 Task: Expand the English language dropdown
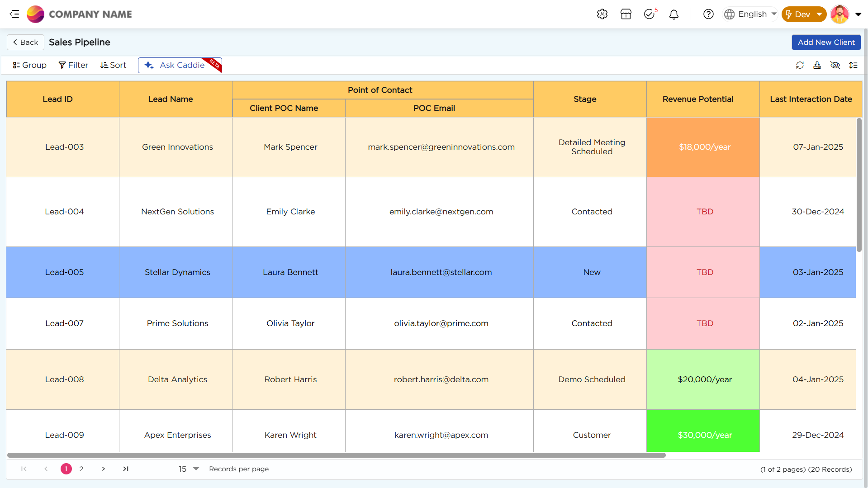(750, 14)
